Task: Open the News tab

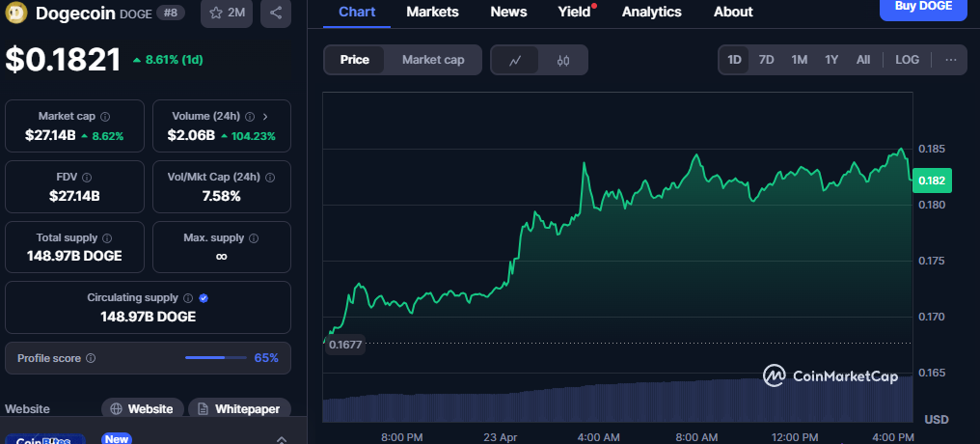Action: pos(508,12)
